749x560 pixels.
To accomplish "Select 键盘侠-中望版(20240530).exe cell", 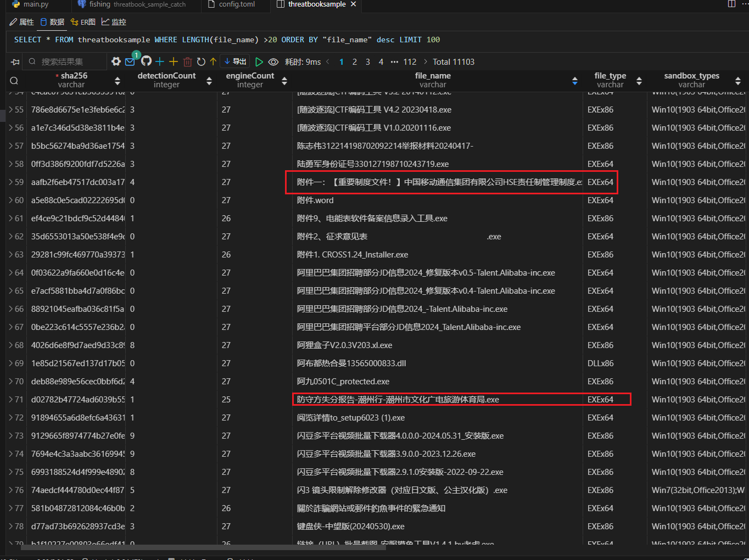I will click(x=438, y=527).
